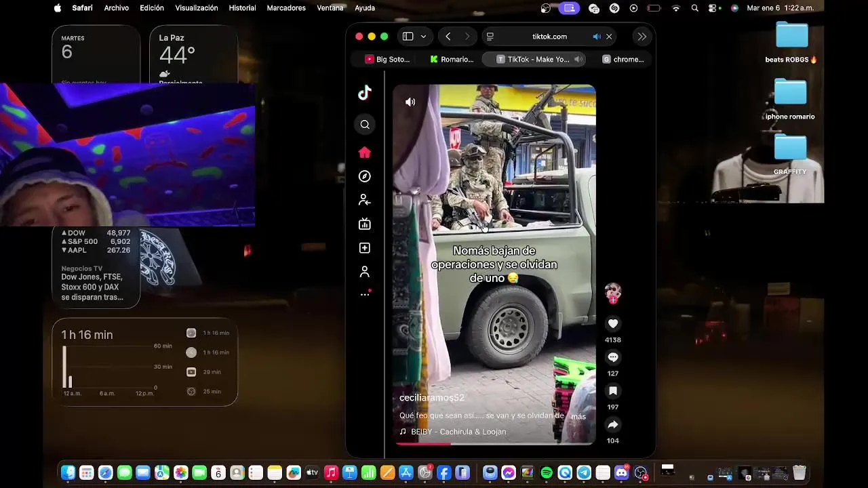This screenshot has width=868, height=488.
Task: Open the Trash in the Dock
Action: tap(800, 473)
